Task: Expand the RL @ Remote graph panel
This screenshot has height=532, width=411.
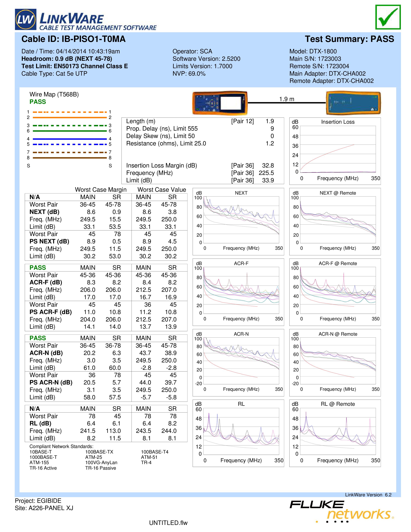Action: [341, 430]
